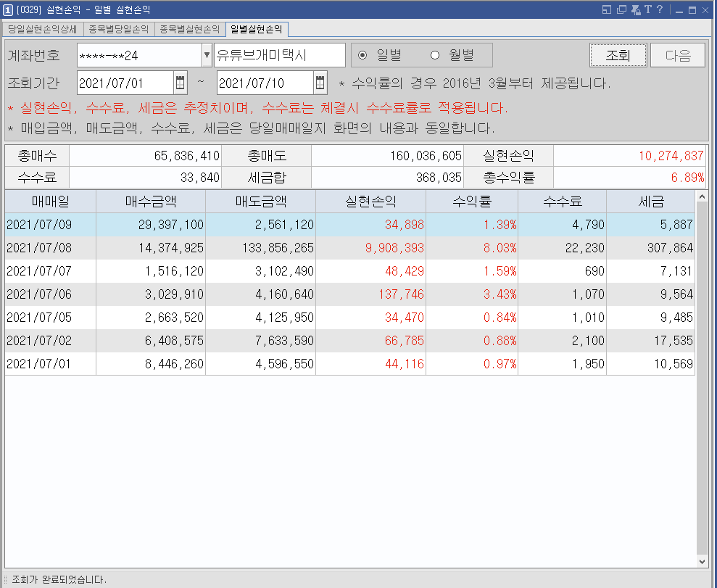Click the 다음 next button
717x588 pixels.
[x=678, y=55]
